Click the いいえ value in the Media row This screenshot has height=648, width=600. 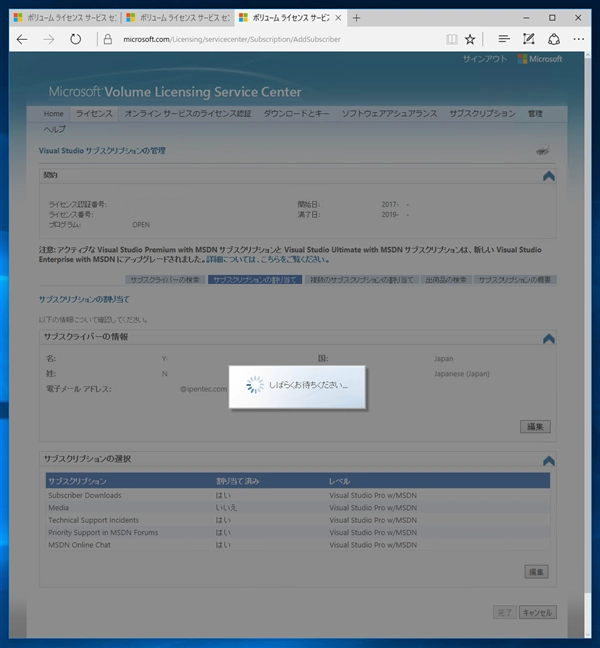[226, 507]
